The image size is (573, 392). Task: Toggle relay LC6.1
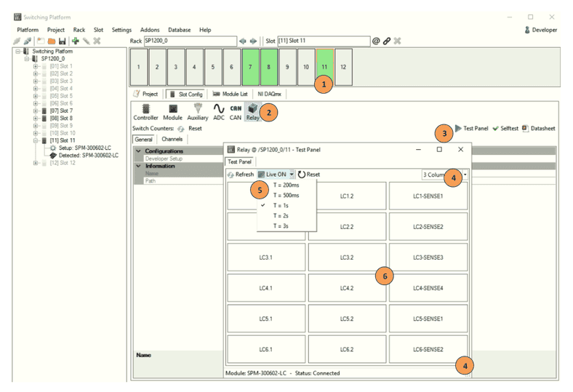266,350
